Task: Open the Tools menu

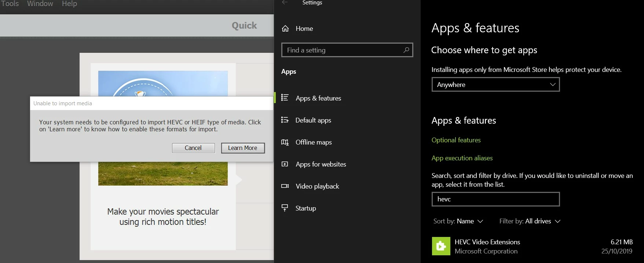Action: click(10, 4)
